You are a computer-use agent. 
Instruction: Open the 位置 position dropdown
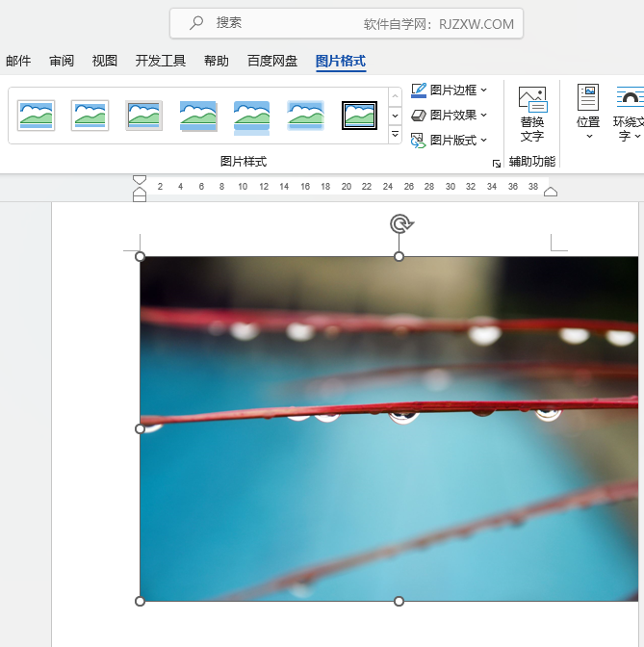point(588,113)
